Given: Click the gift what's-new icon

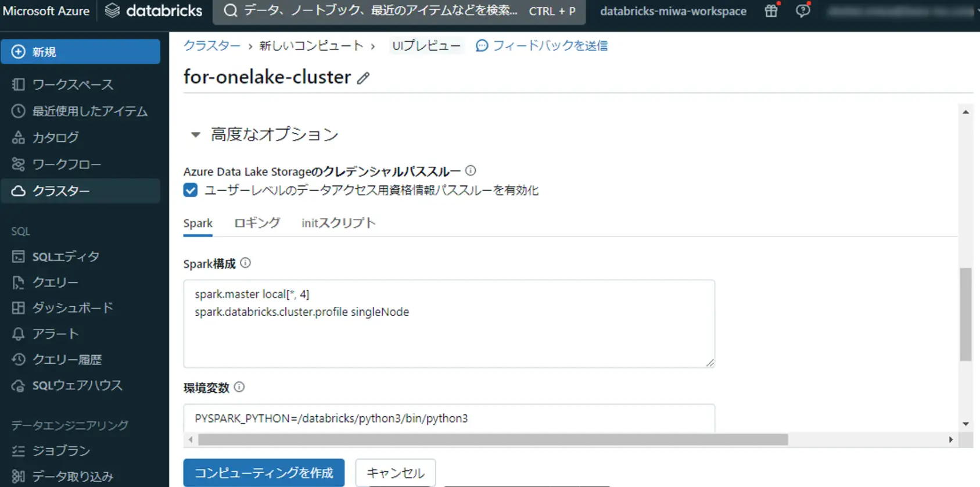Looking at the screenshot, I should pos(771,10).
